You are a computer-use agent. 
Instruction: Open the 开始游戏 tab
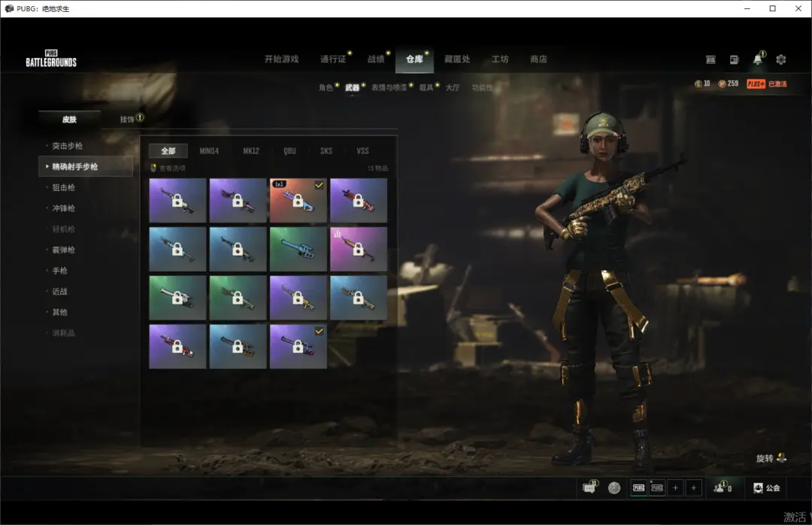282,59
